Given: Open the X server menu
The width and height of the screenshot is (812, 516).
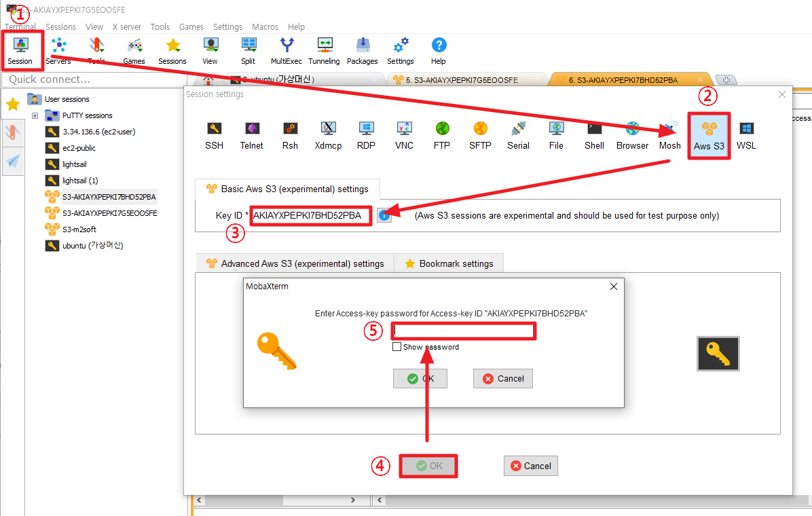Looking at the screenshot, I should click(127, 27).
